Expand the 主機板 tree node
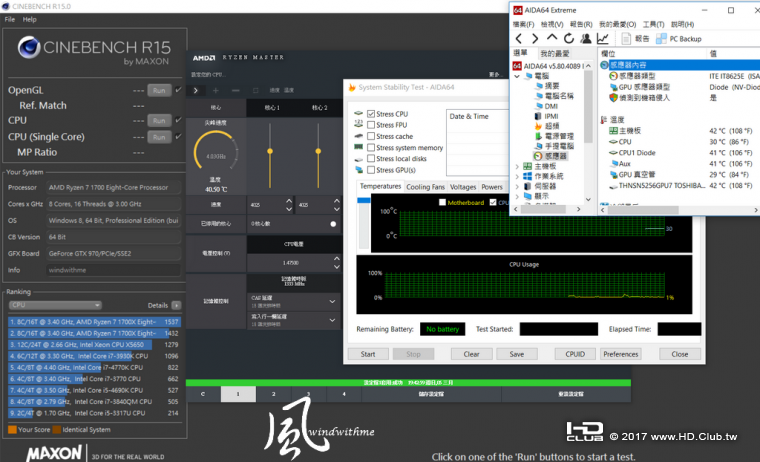760x462 pixels. [517, 166]
